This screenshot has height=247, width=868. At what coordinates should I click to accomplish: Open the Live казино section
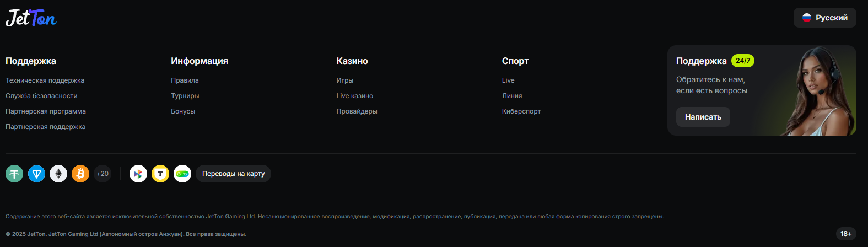354,96
